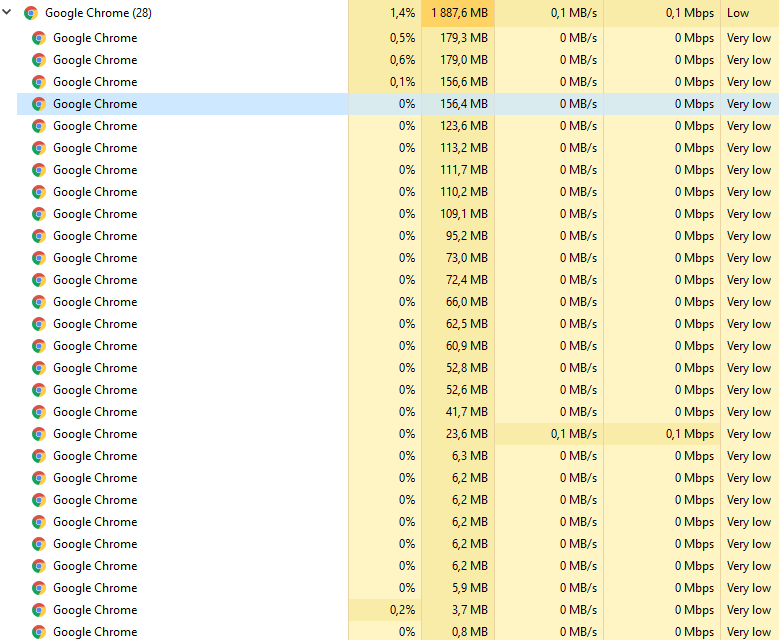Click the Chrome icon in the 3,7 MB row
Viewport: 779px width, 640px height.
pyautogui.click(x=39, y=610)
